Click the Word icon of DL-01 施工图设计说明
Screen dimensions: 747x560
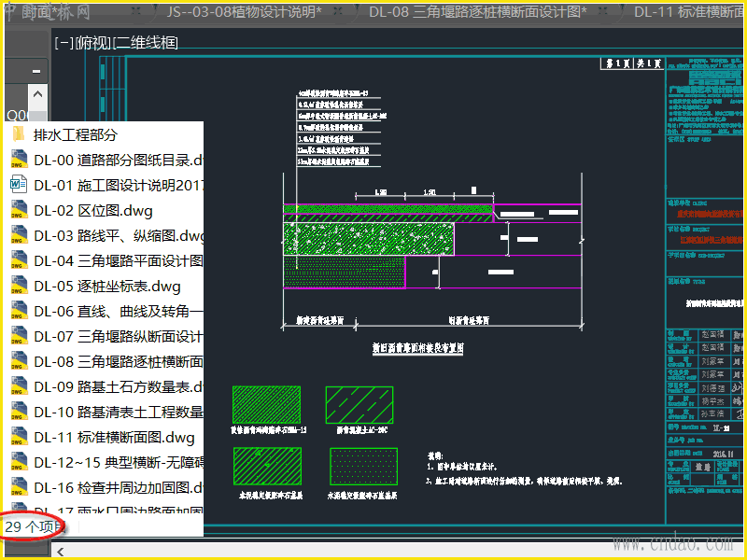(19, 185)
